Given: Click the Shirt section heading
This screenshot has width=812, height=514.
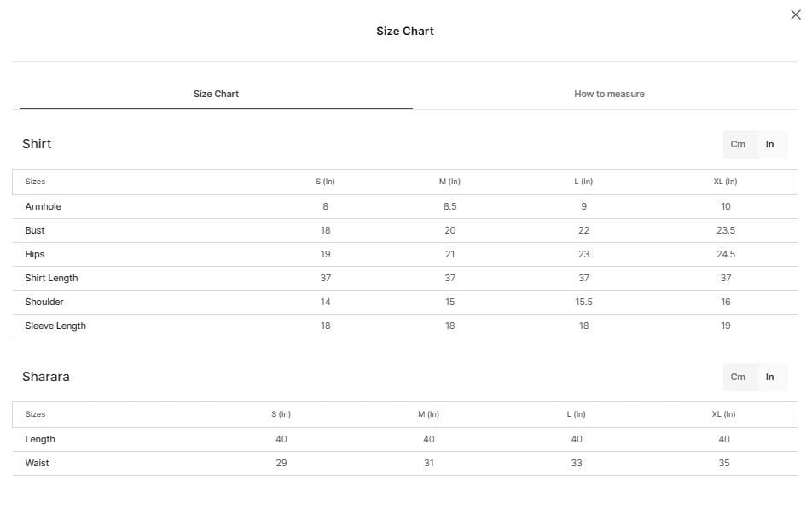Looking at the screenshot, I should click(x=37, y=144).
